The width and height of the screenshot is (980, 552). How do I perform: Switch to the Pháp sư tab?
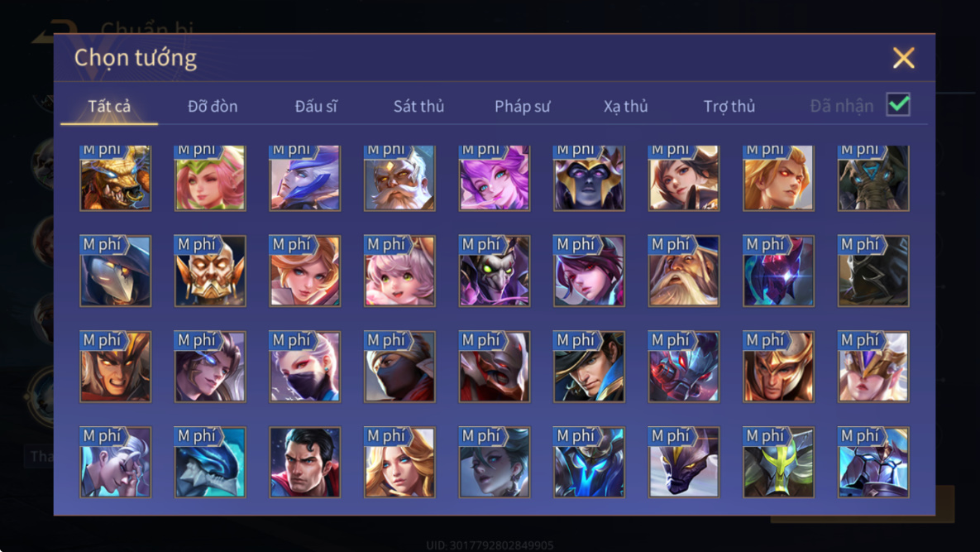[523, 106]
